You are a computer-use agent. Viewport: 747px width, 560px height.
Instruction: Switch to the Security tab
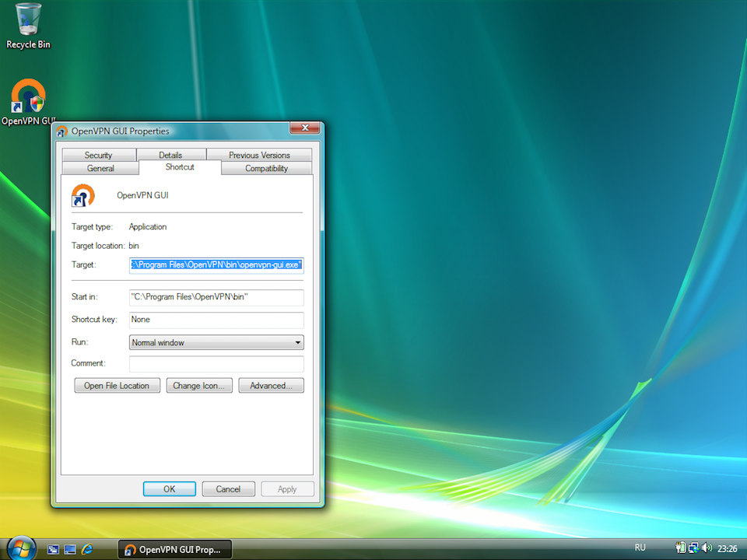tap(99, 155)
